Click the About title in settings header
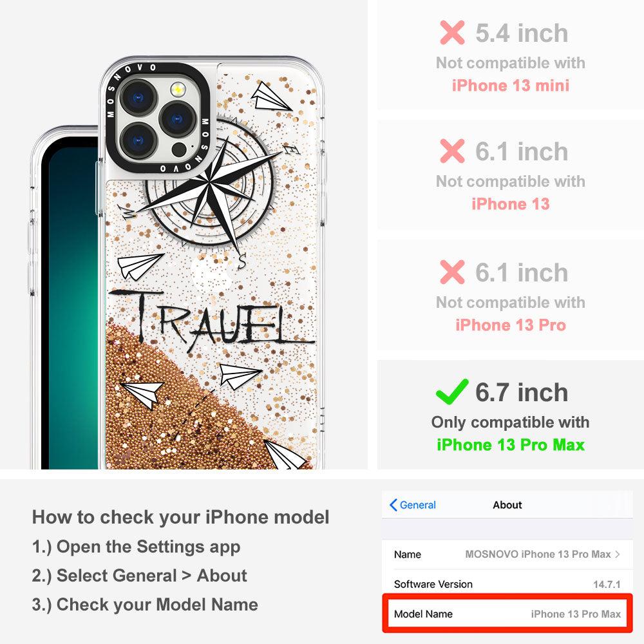Screen dimensions: 644x644 pyautogui.click(x=507, y=505)
